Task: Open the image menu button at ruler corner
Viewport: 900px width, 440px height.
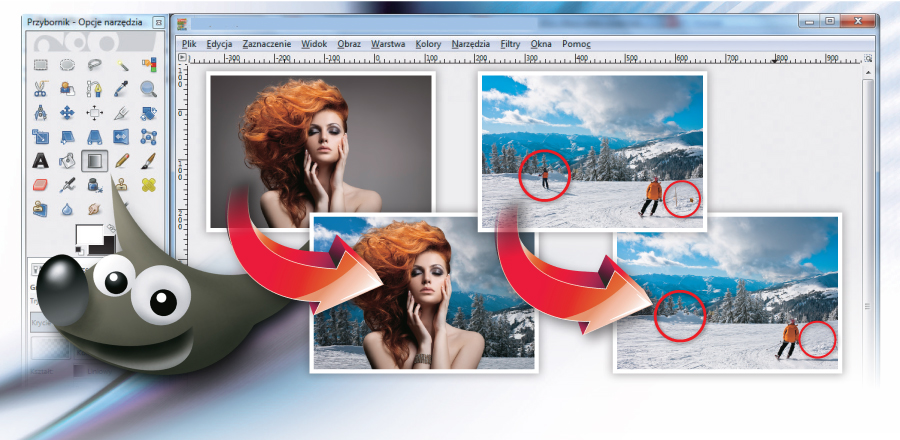Action: tap(183, 58)
